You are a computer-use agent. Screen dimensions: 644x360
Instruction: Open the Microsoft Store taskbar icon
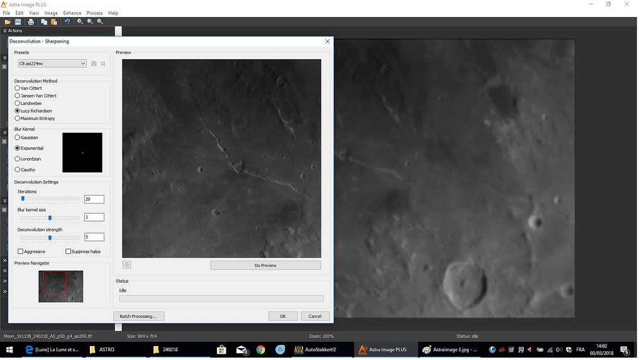221,350
